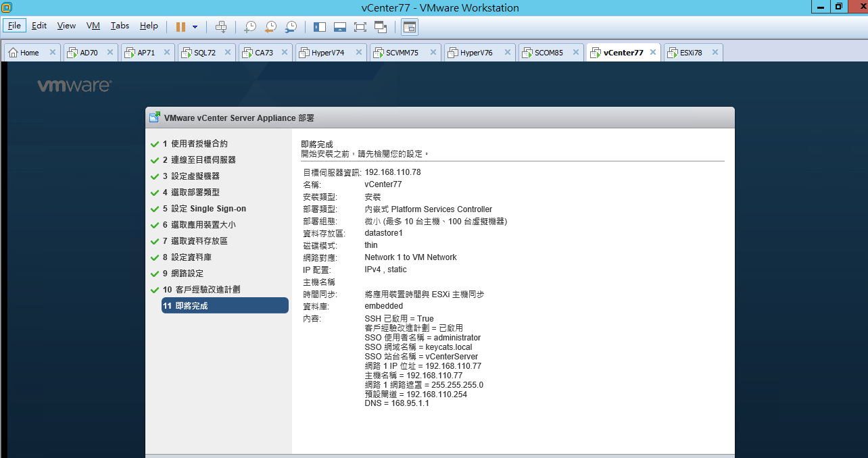
Task: Close the CA73 tab
Action: click(x=285, y=52)
